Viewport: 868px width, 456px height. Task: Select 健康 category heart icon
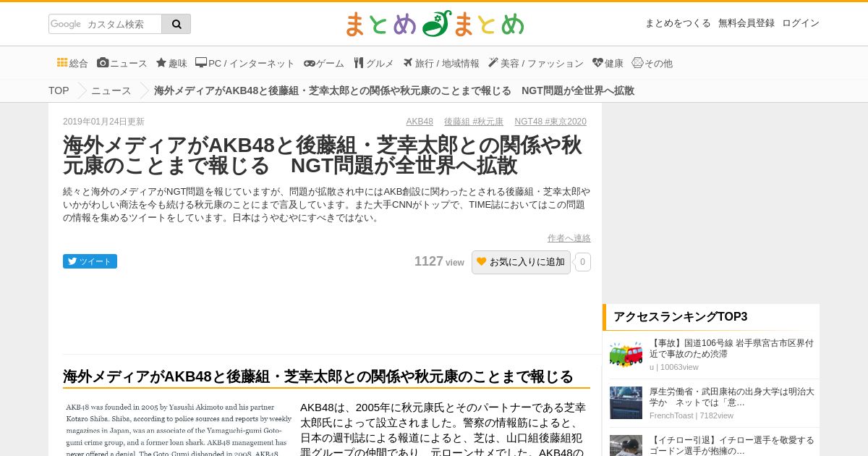[x=597, y=63]
